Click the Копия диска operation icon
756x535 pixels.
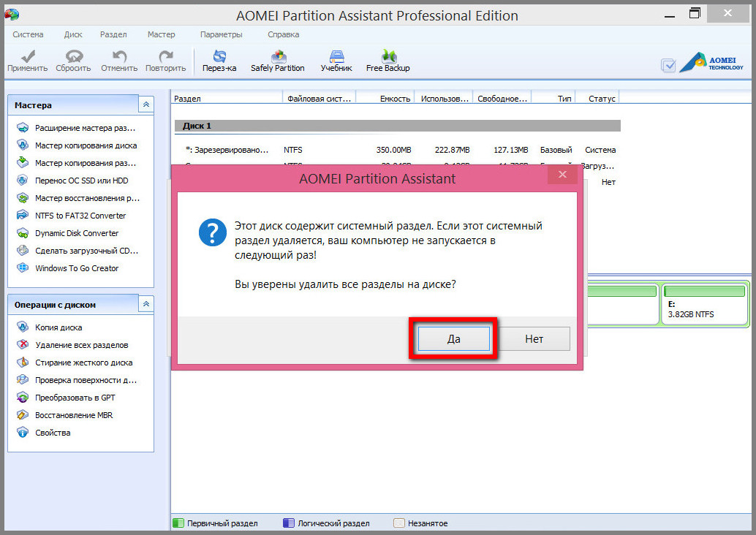[x=23, y=327]
